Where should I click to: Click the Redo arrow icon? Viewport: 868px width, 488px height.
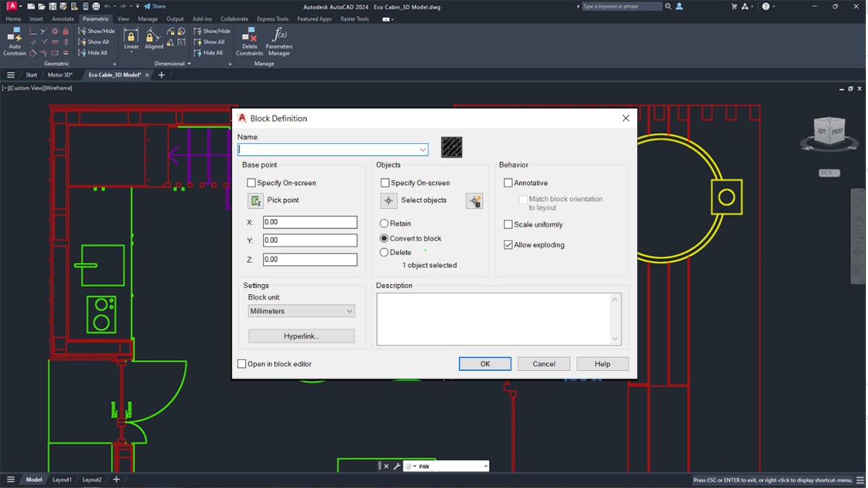pos(124,7)
